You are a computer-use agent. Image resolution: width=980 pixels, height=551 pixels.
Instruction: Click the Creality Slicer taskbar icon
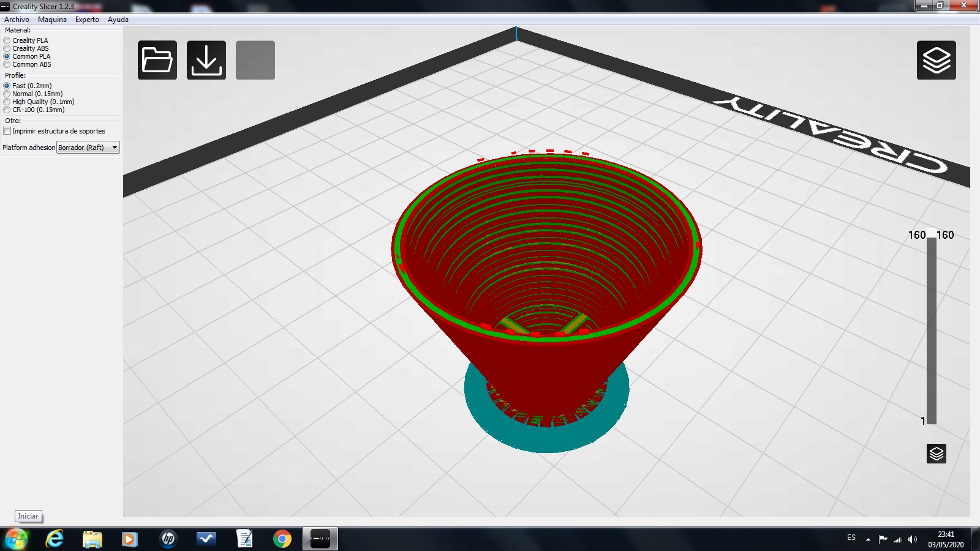coord(320,539)
